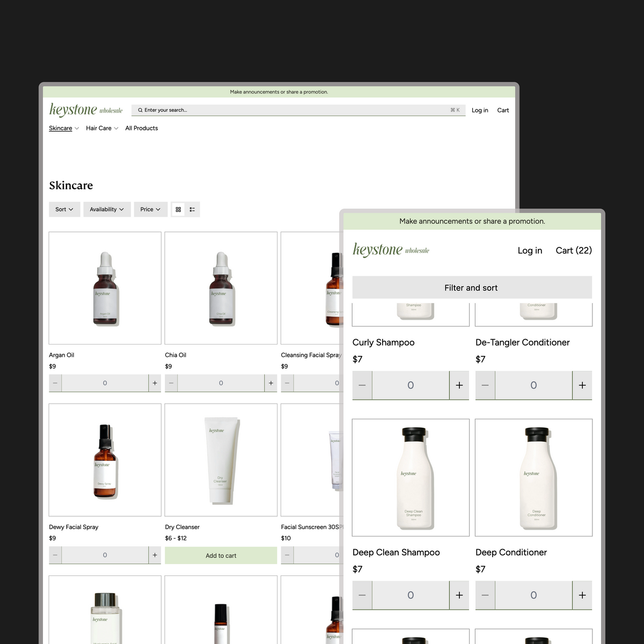
Task: Switch to the list view layout icon
Action: coord(192,209)
